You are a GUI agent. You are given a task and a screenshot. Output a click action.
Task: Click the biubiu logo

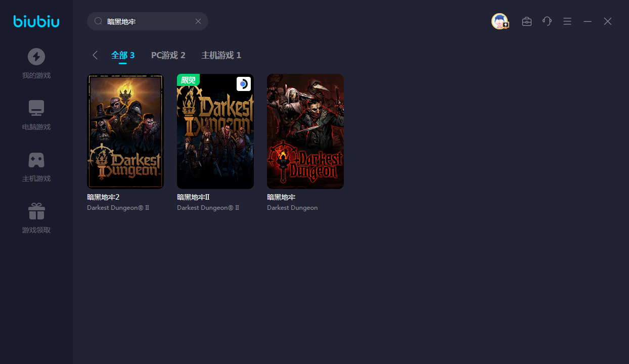[x=36, y=21]
